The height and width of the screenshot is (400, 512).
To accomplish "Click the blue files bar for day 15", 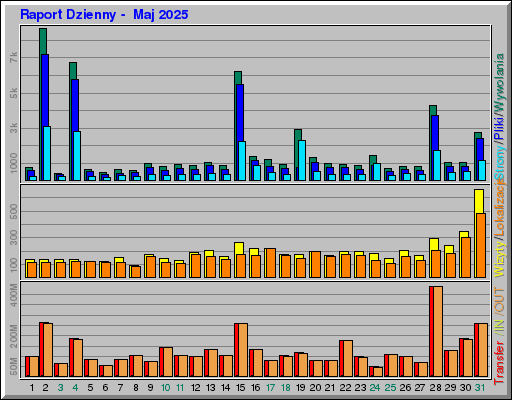I will coord(239,113).
